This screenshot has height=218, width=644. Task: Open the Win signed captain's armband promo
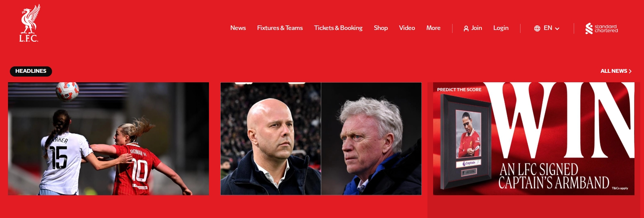click(x=534, y=139)
